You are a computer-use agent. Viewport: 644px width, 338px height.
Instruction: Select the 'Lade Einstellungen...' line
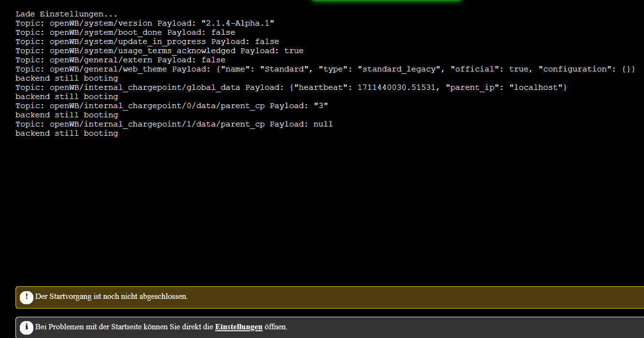point(66,14)
